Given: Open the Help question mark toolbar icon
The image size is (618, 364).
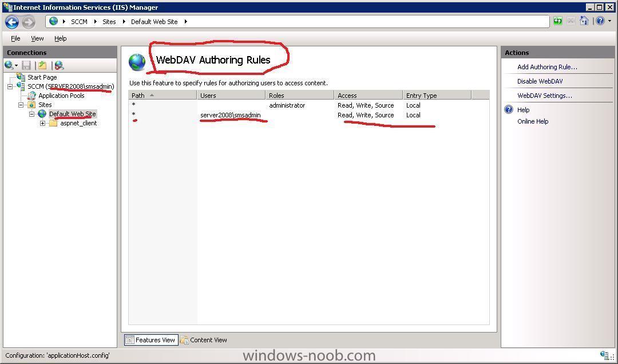Looking at the screenshot, I should [x=600, y=21].
